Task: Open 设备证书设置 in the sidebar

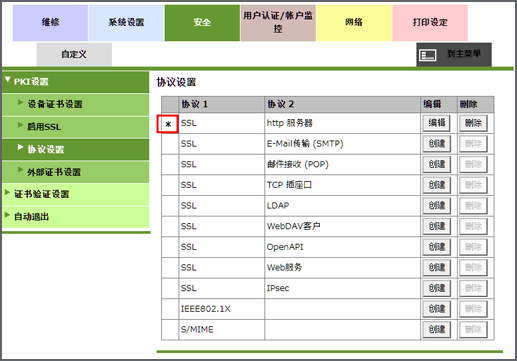Action: (x=75, y=104)
